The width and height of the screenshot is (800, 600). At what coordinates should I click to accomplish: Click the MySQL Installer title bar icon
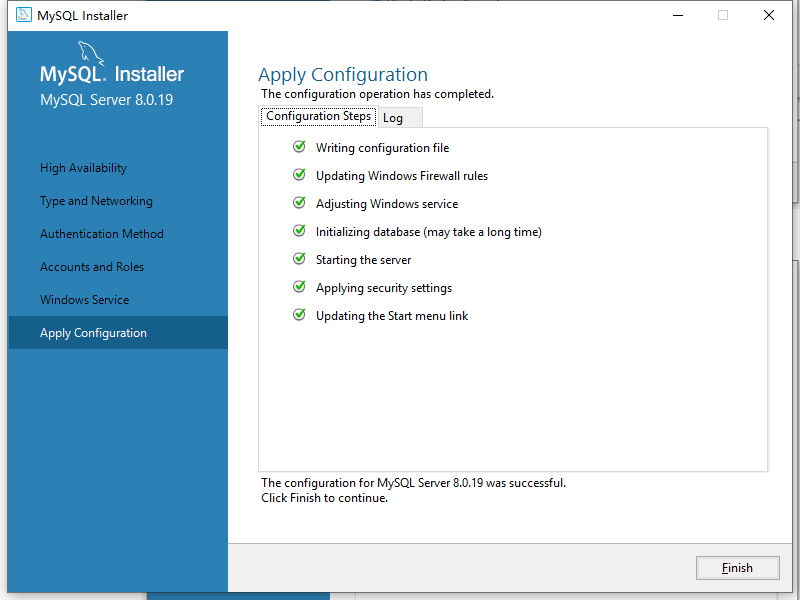pos(23,15)
